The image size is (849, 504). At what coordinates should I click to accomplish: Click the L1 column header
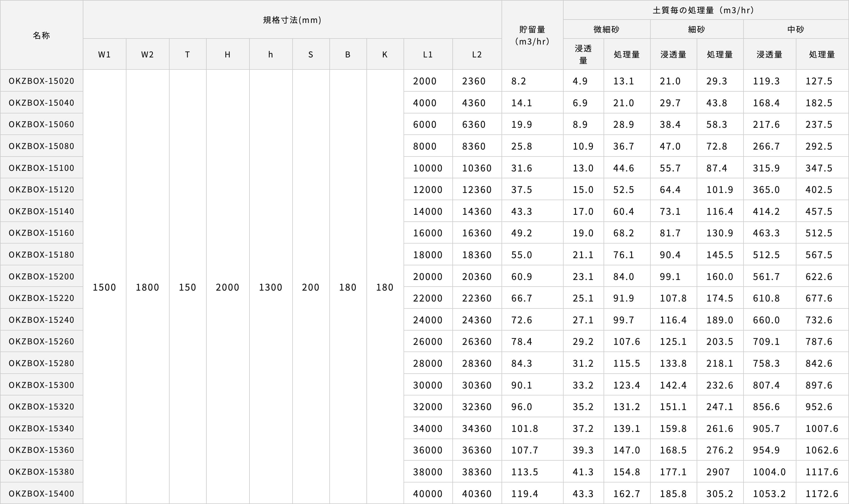(x=428, y=54)
